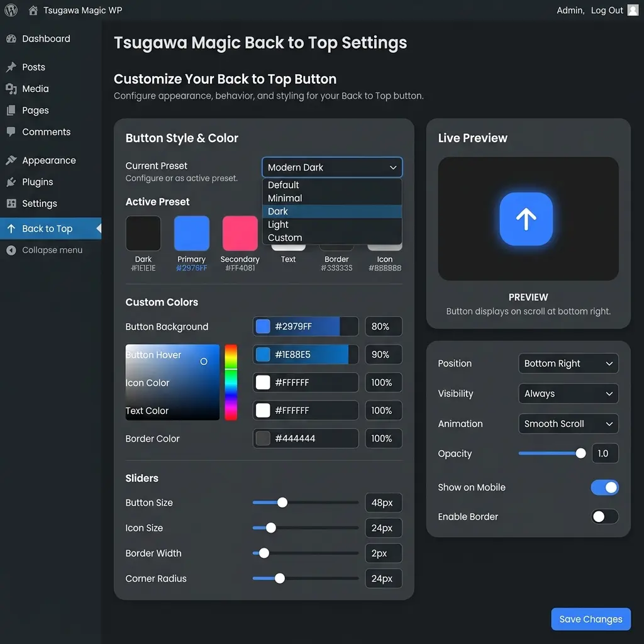The image size is (644, 644).
Task: Click the Button Hover 90% opacity field
Action: tap(384, 355)
